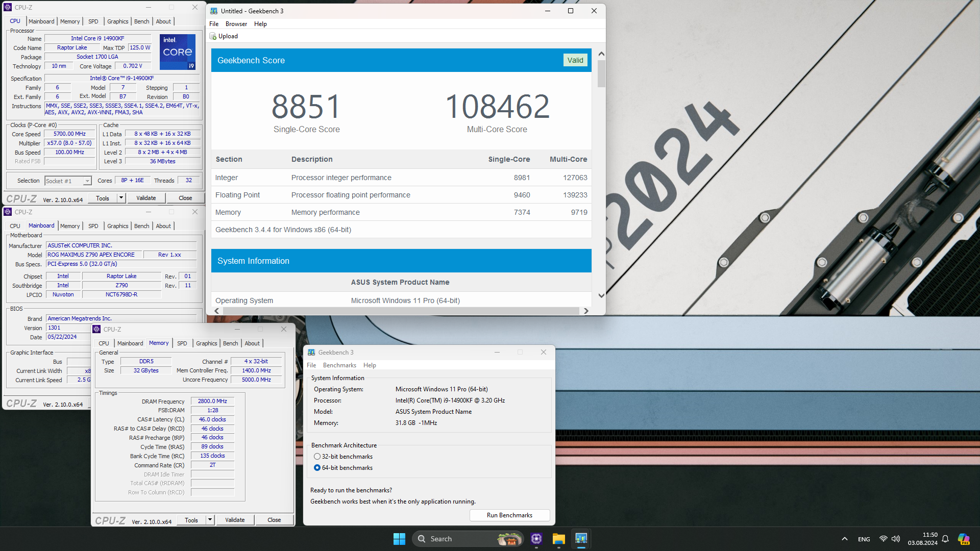Screen dimensions: 980x551
Task: Select 32-bit benchmarks radio option
Action: (317, 457)
